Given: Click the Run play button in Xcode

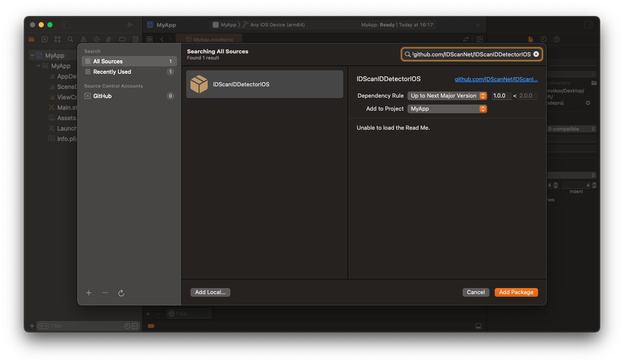Looking at the screenshot, I should point(130,25).
